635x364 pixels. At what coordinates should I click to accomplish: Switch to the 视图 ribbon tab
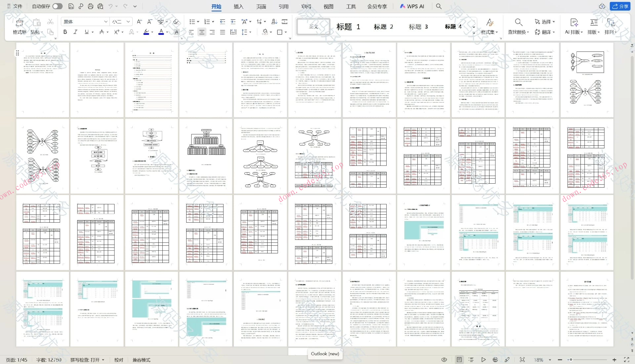tap(328, 6)
